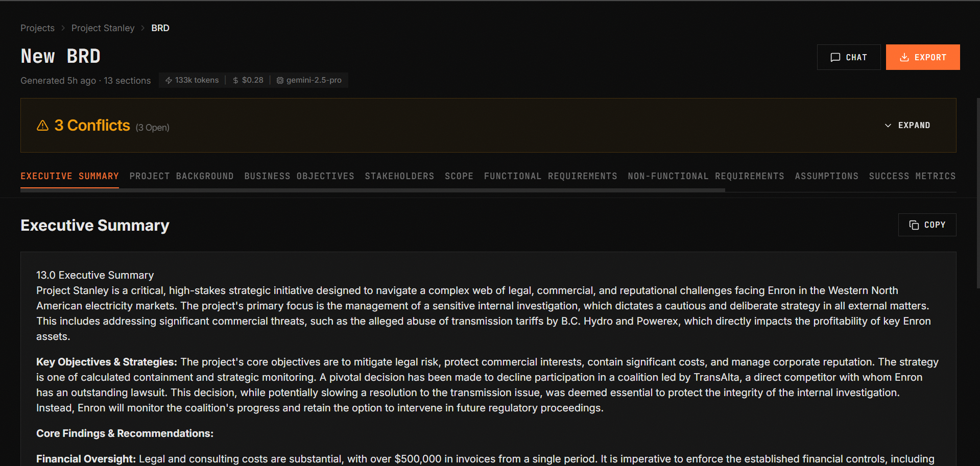
Task: Switch to Business Objectives tab
Action: tap(299, 176)
